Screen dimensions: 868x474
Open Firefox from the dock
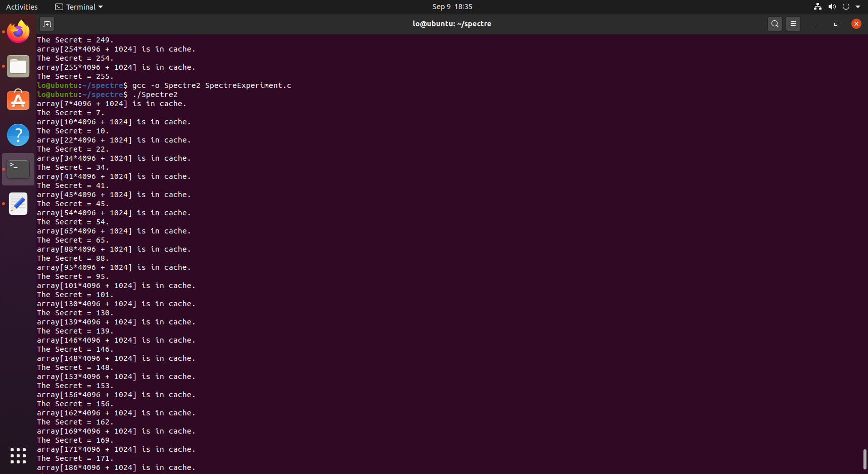18,32
